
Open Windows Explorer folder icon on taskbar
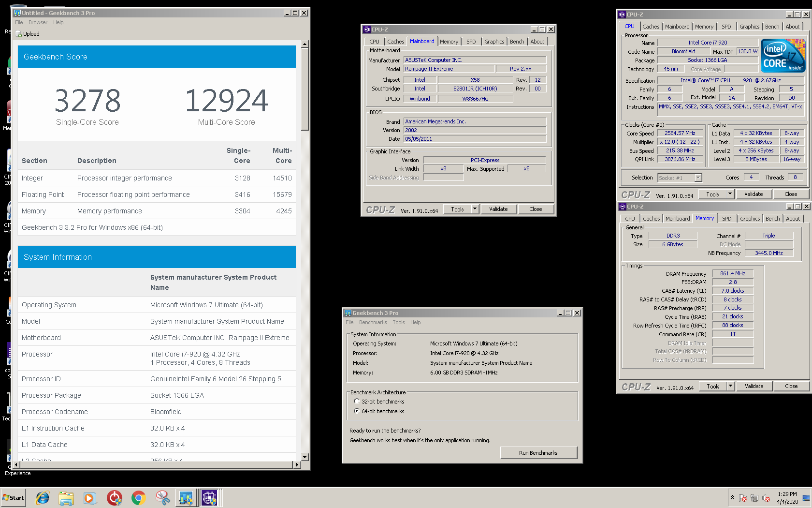pos(66,498)
